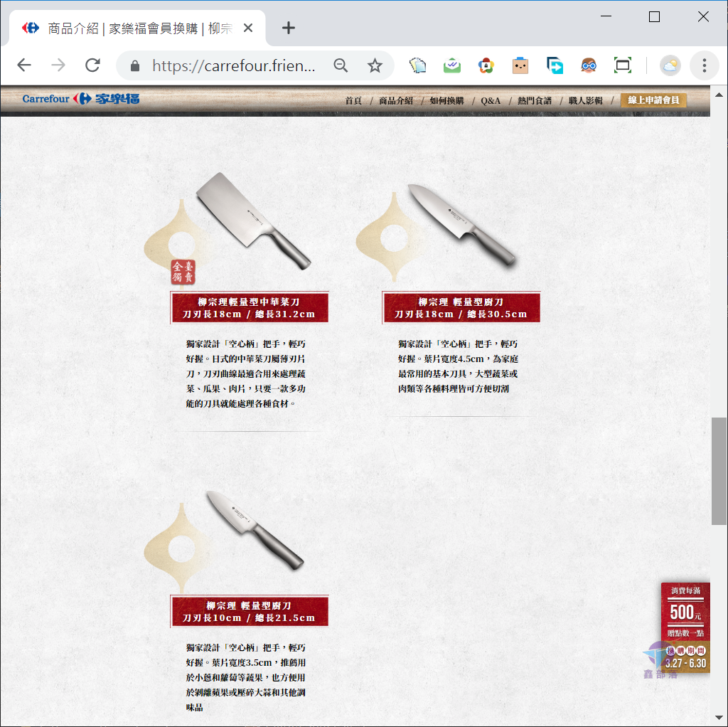This screenshot has width=728, height=727.
Task: Click the 18cm chef knife image
Action: point(462,225)
